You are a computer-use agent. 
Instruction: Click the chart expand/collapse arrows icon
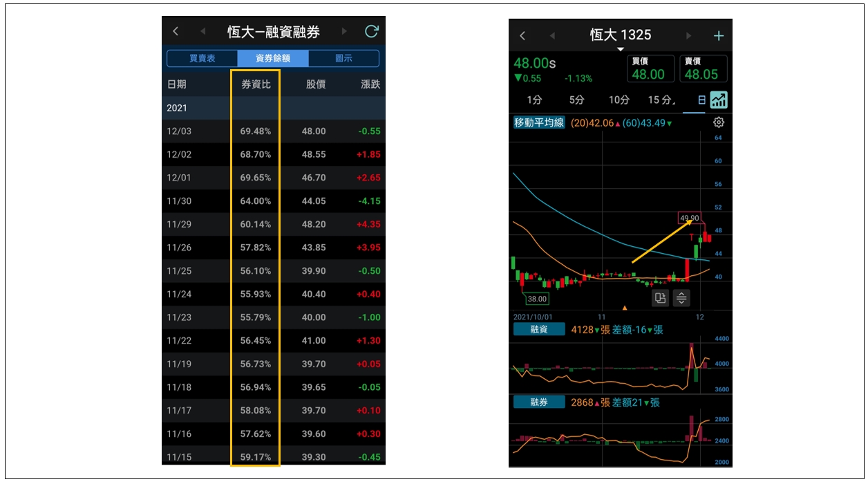pyautogui.click(x=681, y=298)
